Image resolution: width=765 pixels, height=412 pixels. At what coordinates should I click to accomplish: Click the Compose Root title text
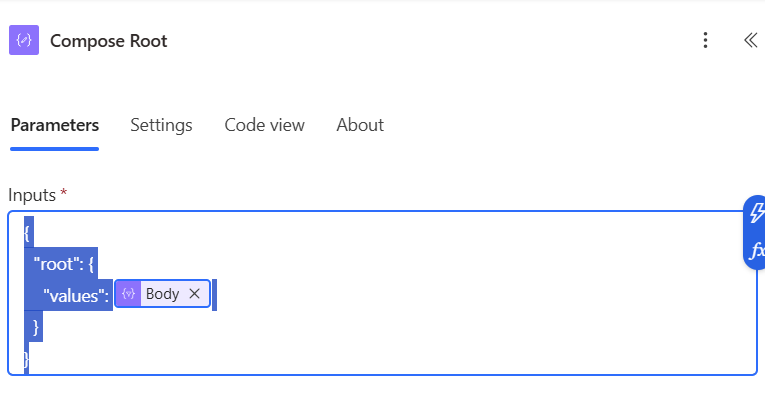pos(108,41)
